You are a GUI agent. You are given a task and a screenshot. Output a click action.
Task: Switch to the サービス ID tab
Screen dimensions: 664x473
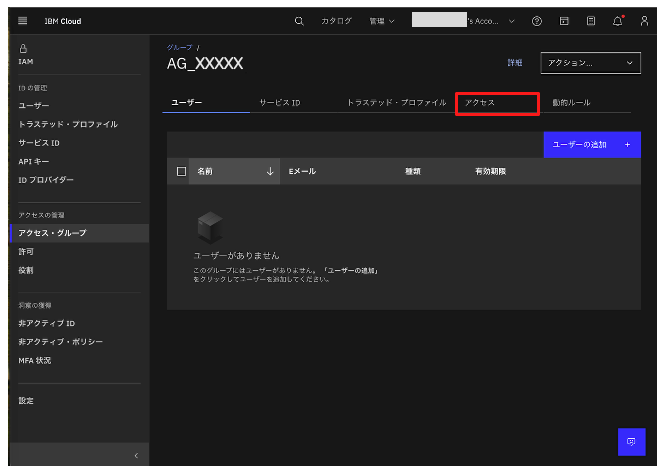279,103
